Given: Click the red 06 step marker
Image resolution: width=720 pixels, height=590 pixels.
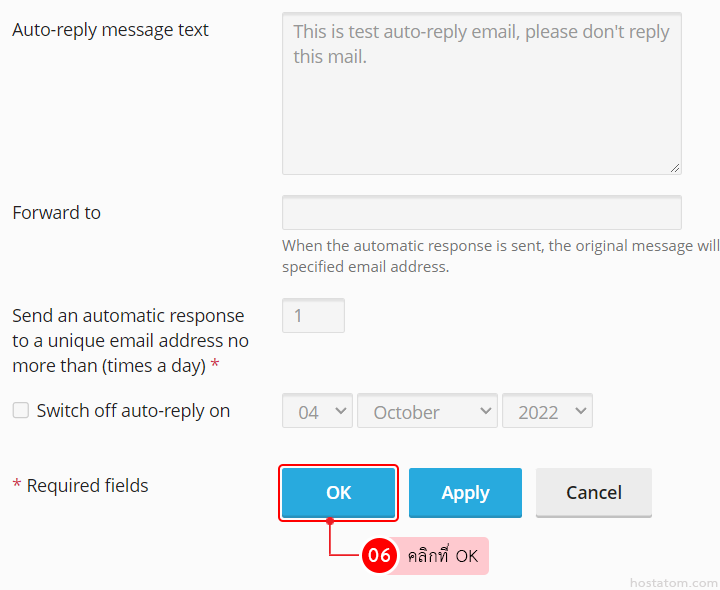Looking at the screenshot, I should pos(379,555).
